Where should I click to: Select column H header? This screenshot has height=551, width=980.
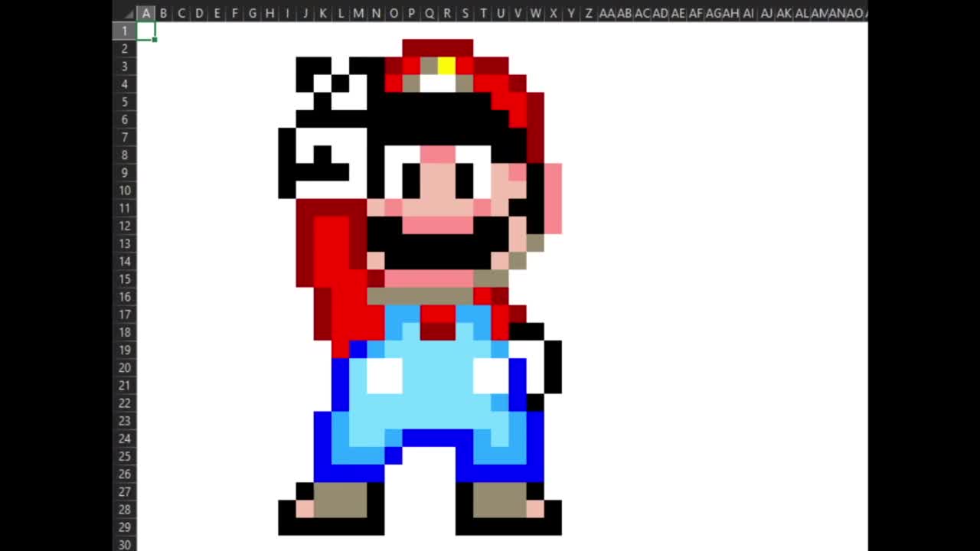[x=269, y=13]
